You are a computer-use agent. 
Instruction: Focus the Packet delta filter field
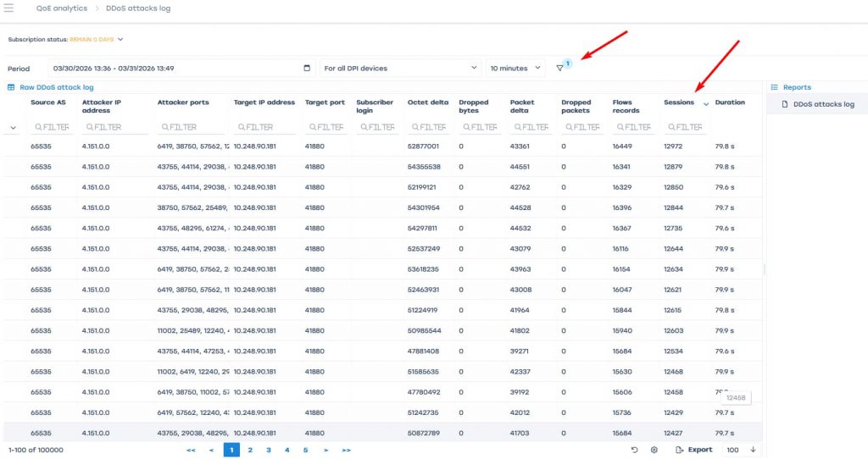coord(531,127)
